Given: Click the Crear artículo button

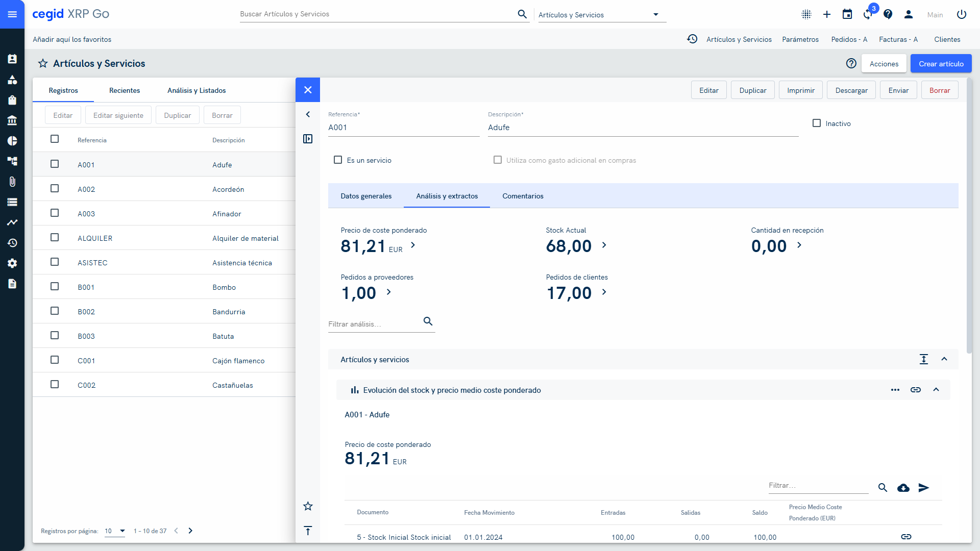Looking at the screenshot, I should tap(941, 64).
